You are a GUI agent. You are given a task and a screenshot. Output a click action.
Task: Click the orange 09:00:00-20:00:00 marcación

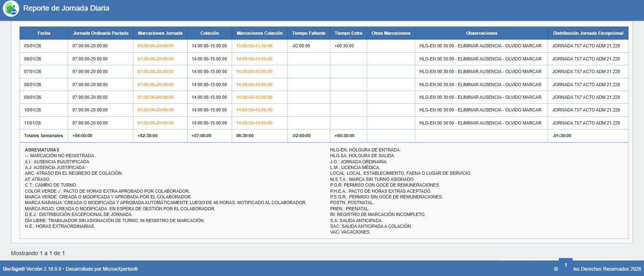tap(155, 46)
